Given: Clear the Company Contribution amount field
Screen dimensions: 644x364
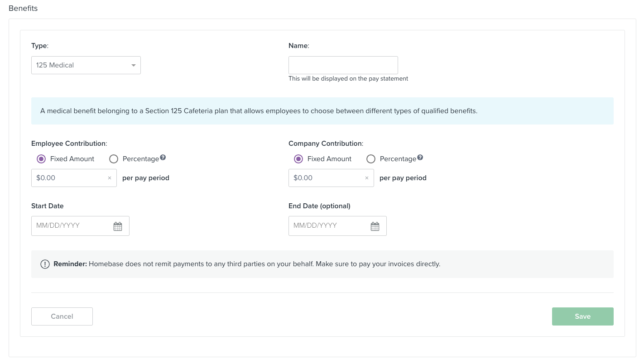Looking at the screenshot, I should [366, 178].
